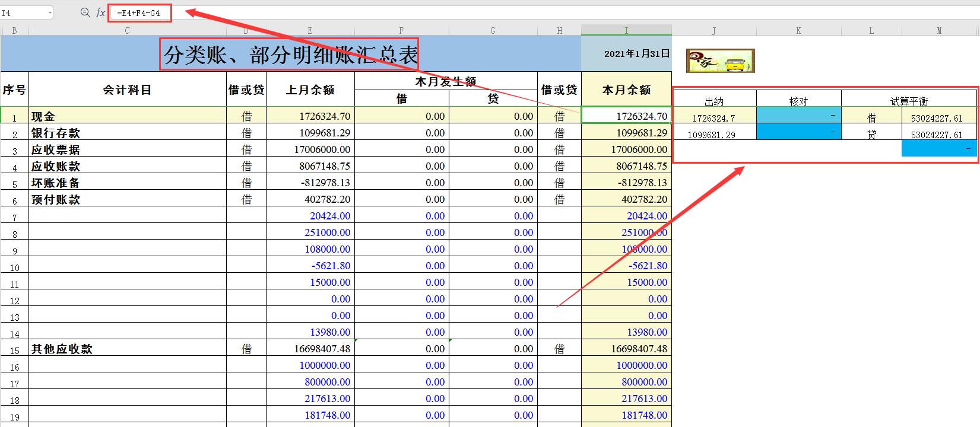Click the zoom magnifier icon beside name box
The width and height of the screenshot is (980, 427).
[85, 12]
